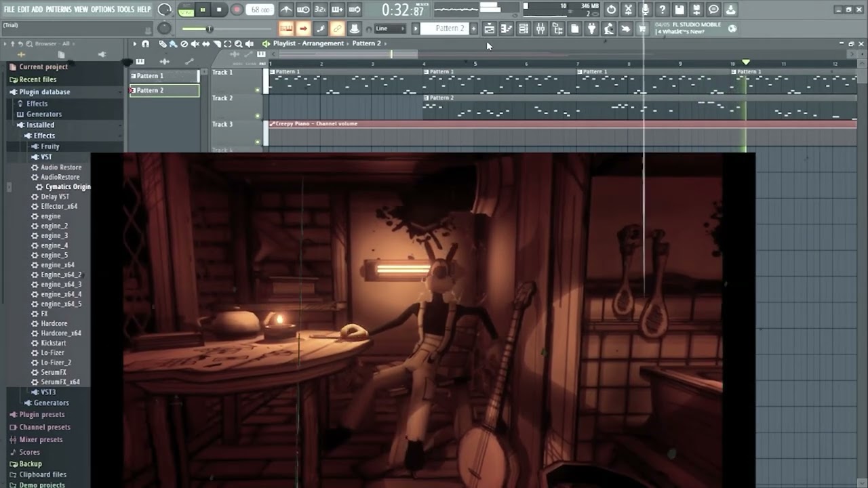Click the export/download icon
Screen dimensions: 868x488
pyautogui.click(x=730, y=9)
